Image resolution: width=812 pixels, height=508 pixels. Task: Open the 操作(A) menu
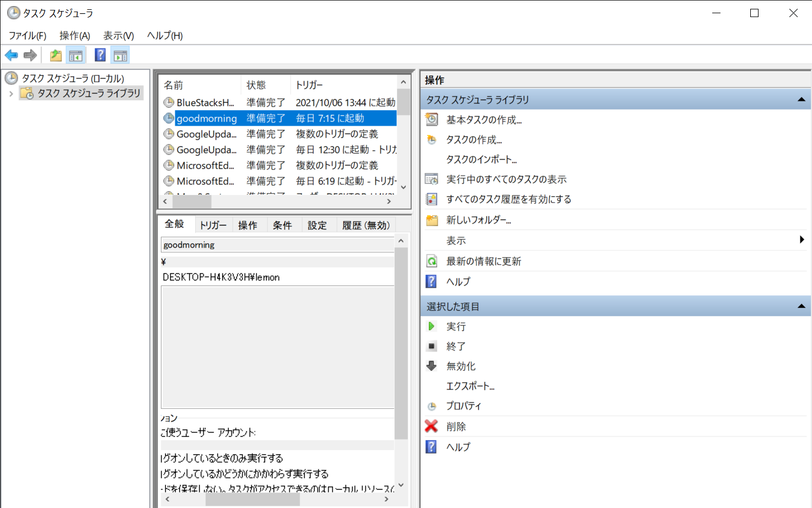coord(74,35)
